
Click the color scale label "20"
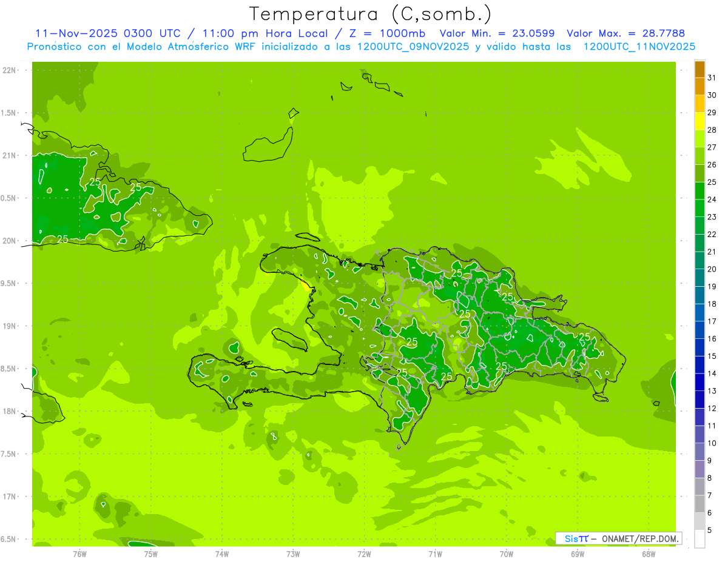(x=712, y=269)
